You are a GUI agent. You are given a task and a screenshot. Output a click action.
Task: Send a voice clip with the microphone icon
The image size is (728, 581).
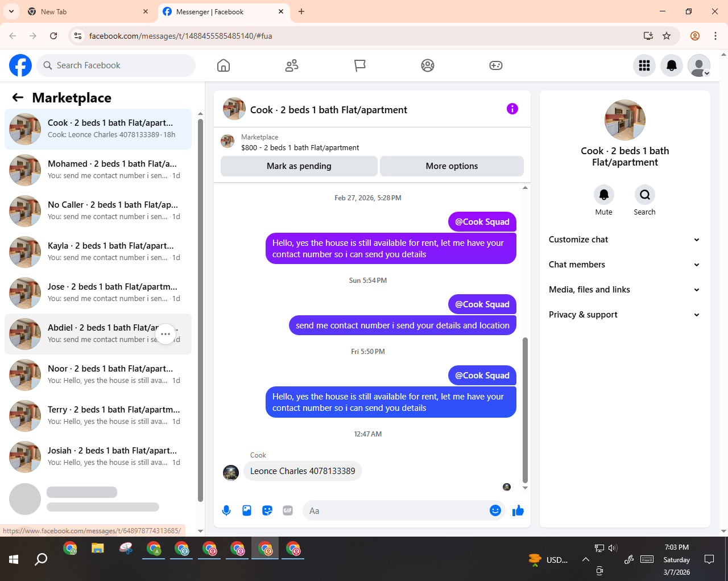point(226,510)
